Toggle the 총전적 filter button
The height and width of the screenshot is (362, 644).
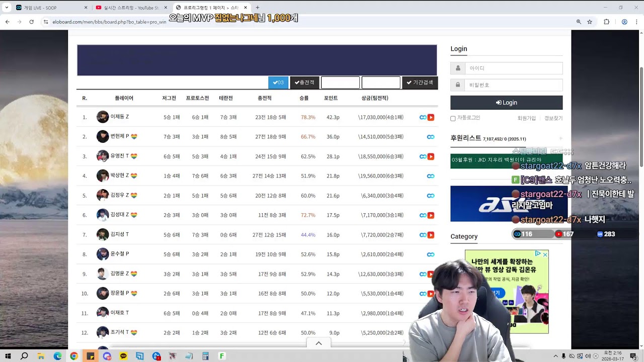click(304, 82)
